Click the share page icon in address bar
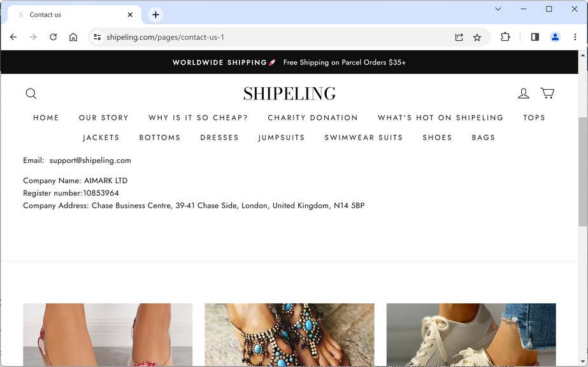 pyautogui.click(x=459, y=37)
